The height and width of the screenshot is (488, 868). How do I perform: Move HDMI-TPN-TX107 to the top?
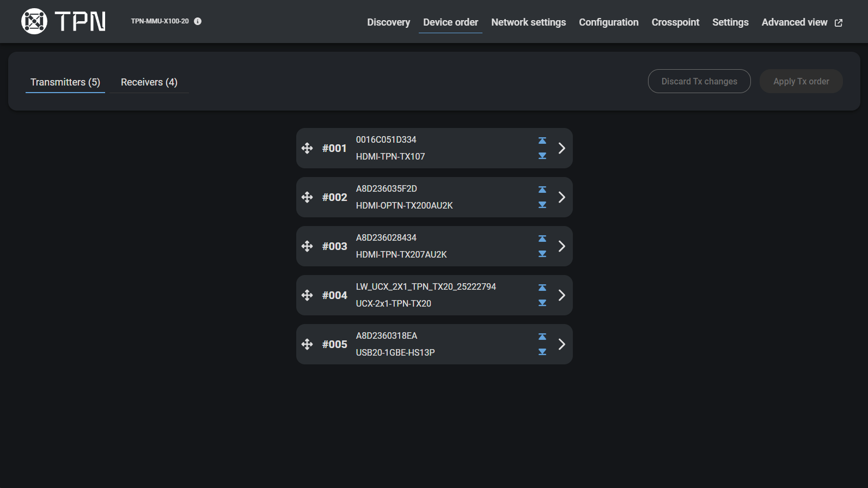(x=542, y=141)
